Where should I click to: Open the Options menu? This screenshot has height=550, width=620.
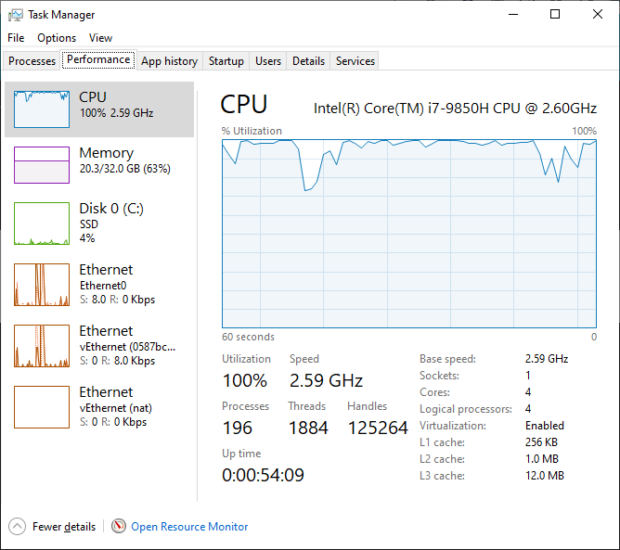[57, 38]
